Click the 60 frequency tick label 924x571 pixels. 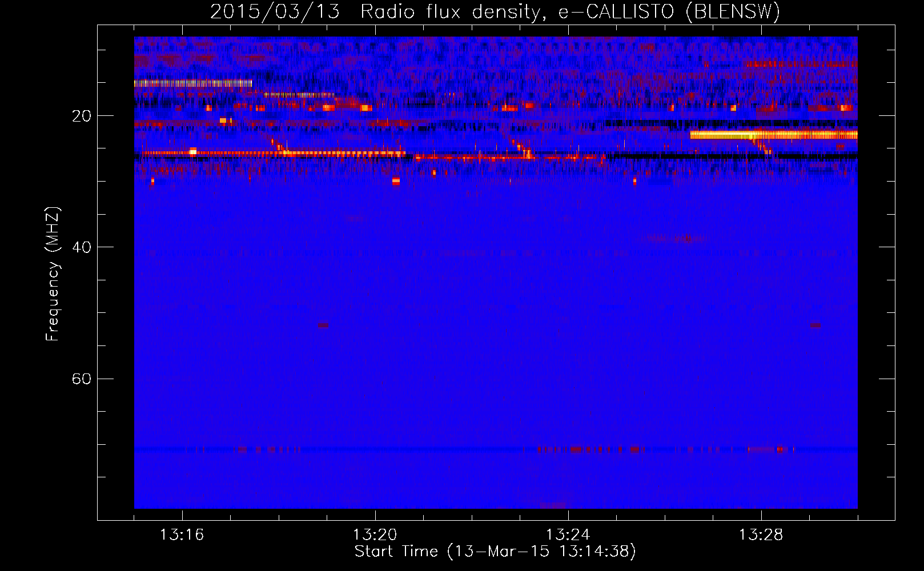point(82,379)
